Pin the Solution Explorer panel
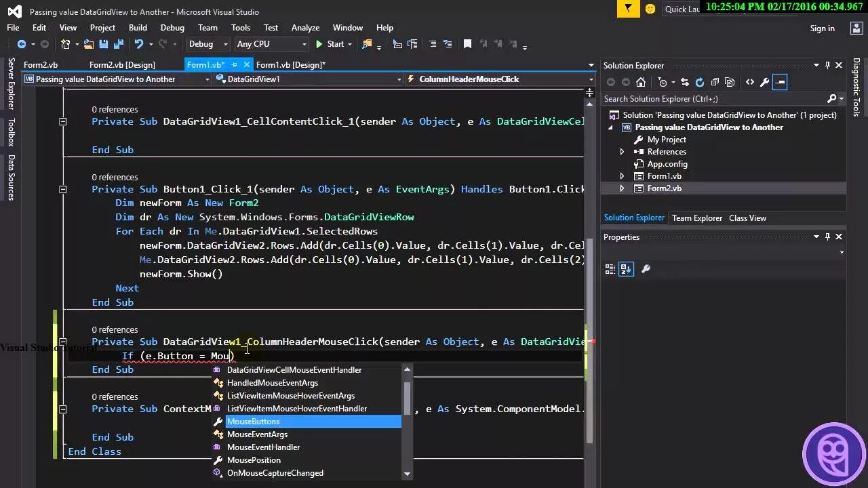The width and height of the screenshot is (868, 488). [x=827, y=66]
